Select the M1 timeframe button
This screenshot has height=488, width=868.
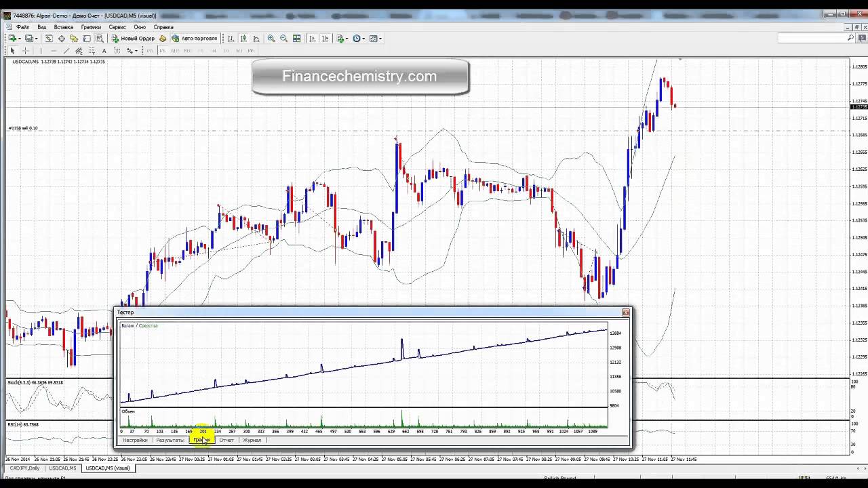tap(150, 51)
